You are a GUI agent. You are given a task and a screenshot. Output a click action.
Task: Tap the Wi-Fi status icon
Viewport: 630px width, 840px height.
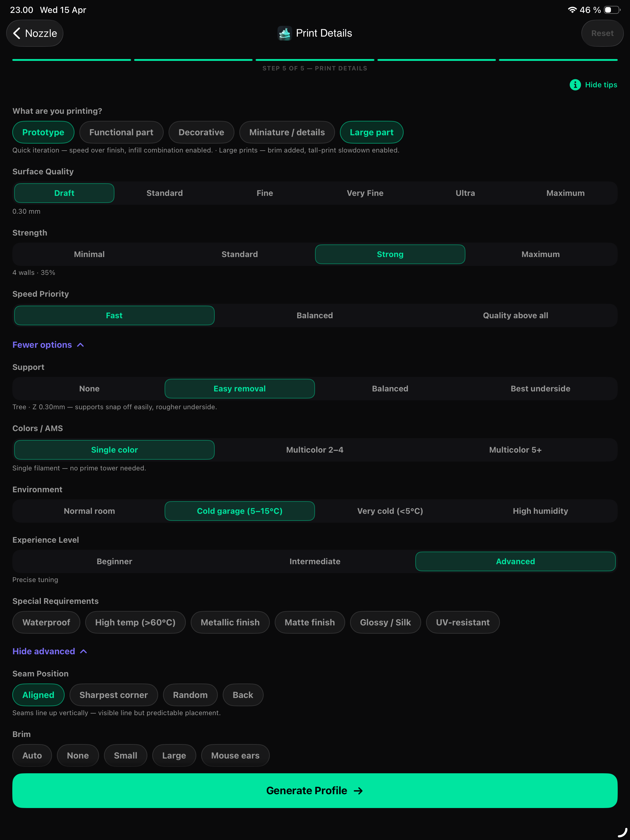(x=572, y=10)
